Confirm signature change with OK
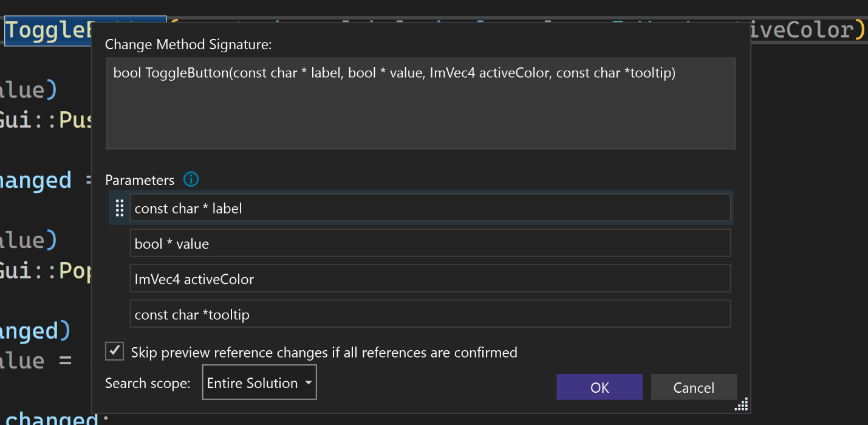Screen dimensions: 868x425 click(599, 387)
